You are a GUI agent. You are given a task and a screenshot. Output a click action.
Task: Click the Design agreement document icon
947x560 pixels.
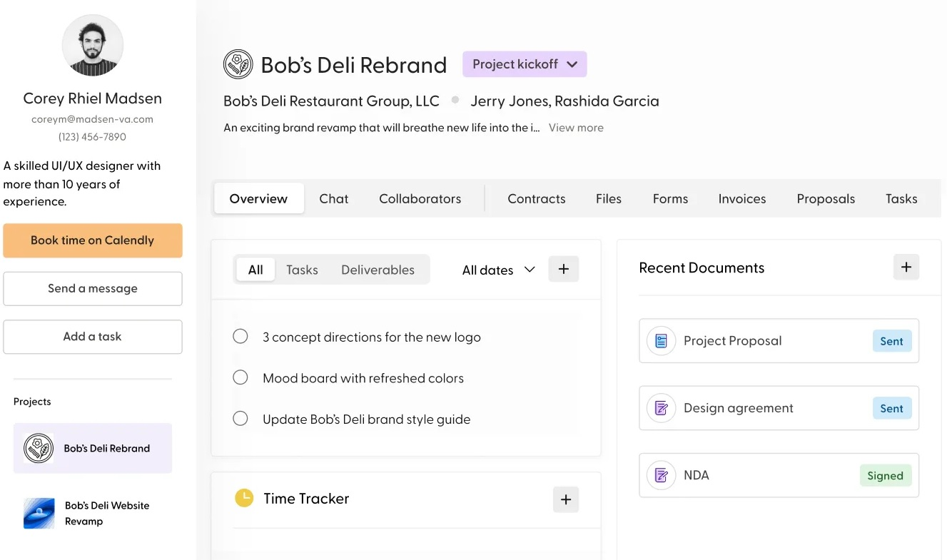661,408
